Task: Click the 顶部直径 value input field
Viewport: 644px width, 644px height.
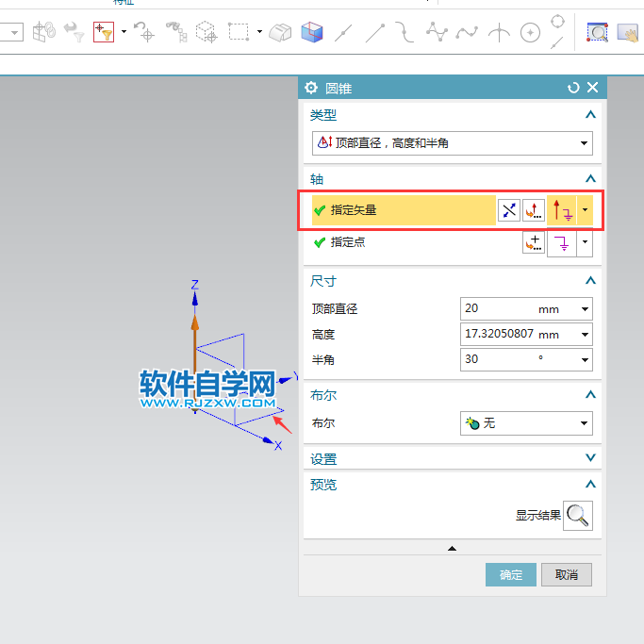Action: [498, 308]
